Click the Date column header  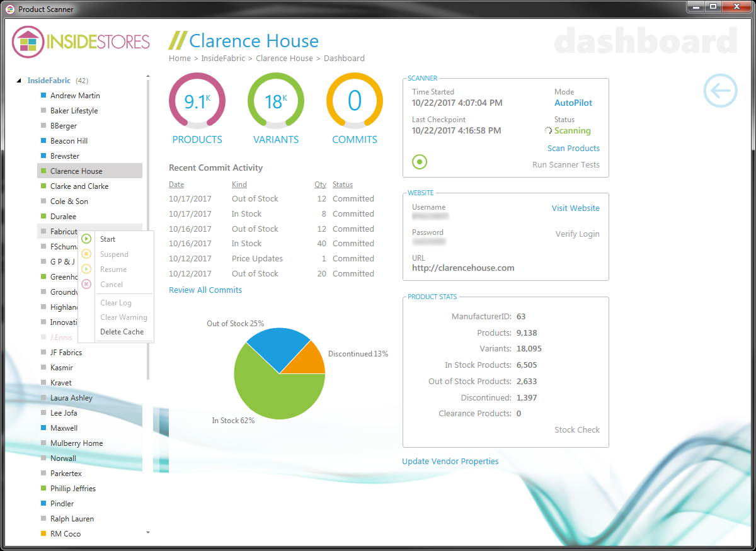(176, 185)
